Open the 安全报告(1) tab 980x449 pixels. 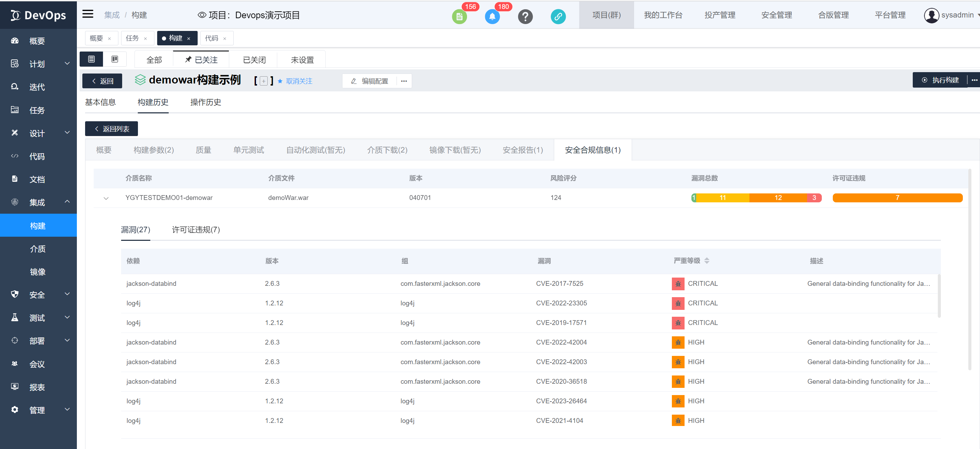tap(522, 150)
